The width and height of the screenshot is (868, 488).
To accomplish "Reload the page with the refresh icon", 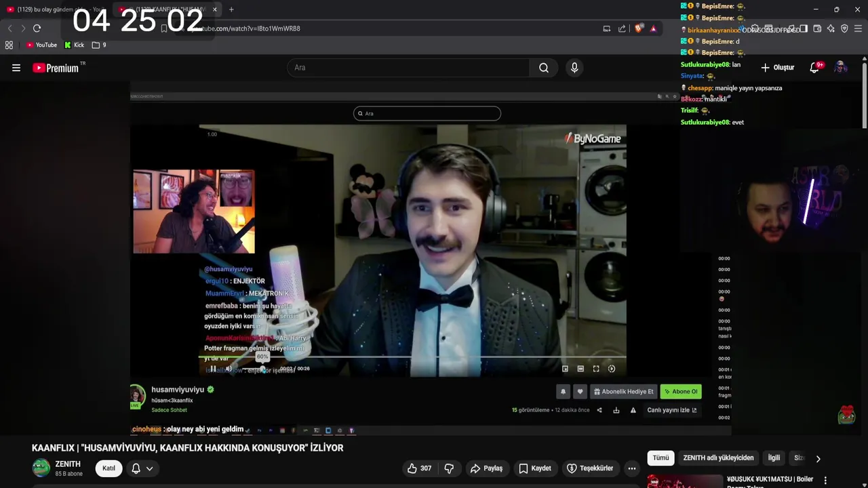I will [x=37, y=28].
